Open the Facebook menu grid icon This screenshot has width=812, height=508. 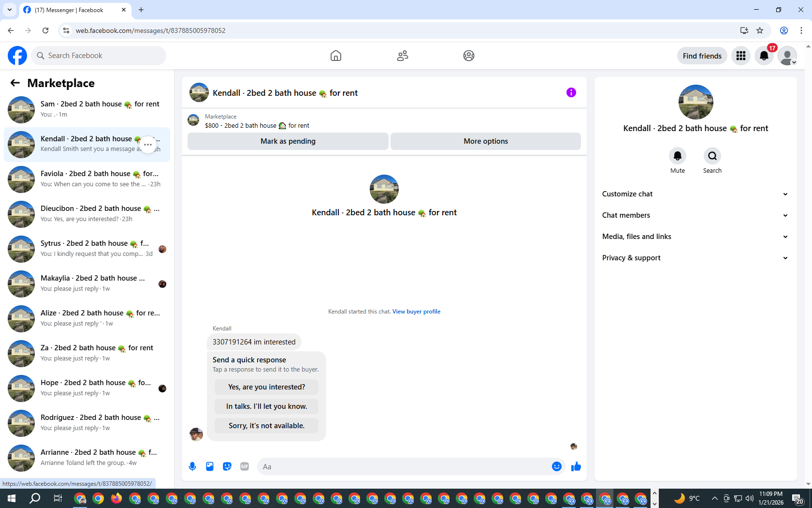(x=741, y=56)
